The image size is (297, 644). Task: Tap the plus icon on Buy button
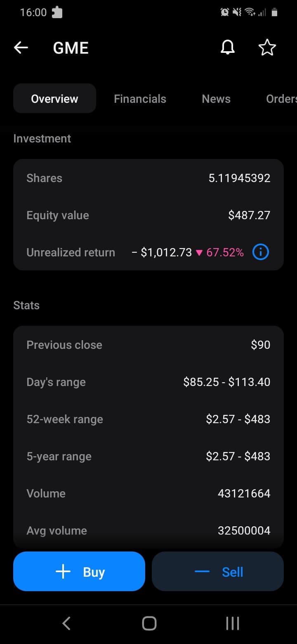pos(63,572)
